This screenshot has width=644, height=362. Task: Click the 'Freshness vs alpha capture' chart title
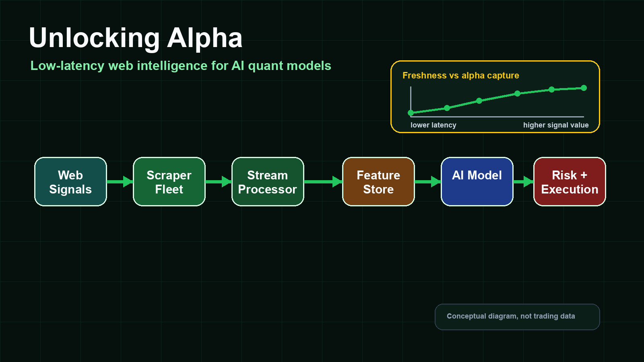[460, 76]
